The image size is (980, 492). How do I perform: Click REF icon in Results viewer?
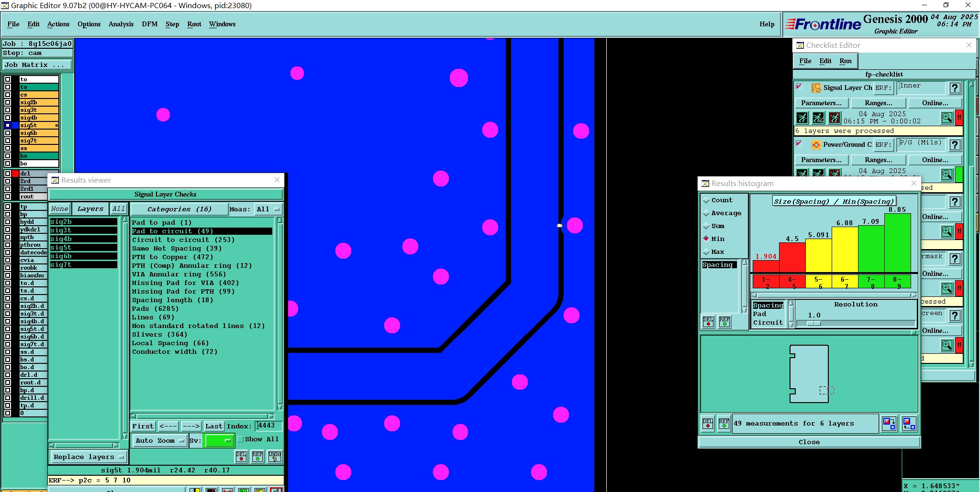click(x=257, y=456)
